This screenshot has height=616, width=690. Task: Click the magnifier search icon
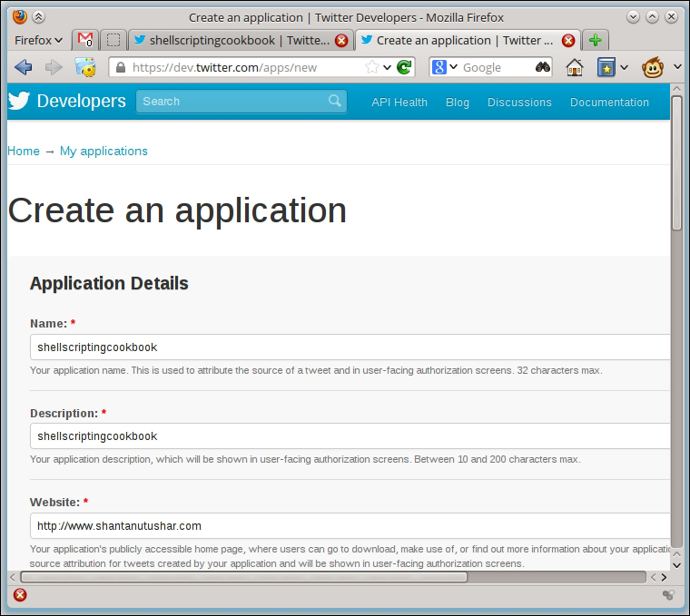click(335, 101)
